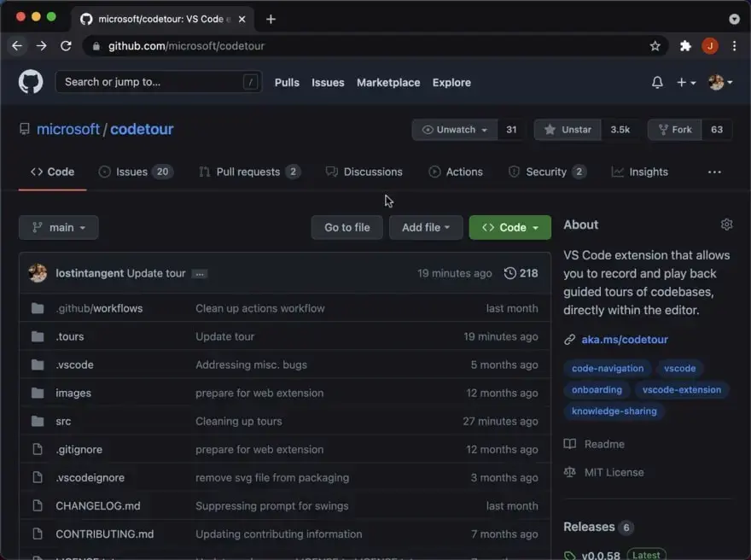Image resolution: width=751 pixels, height=560 pixels.
Task: Click the Readme book icon
Action: click(x=569, y=444)
